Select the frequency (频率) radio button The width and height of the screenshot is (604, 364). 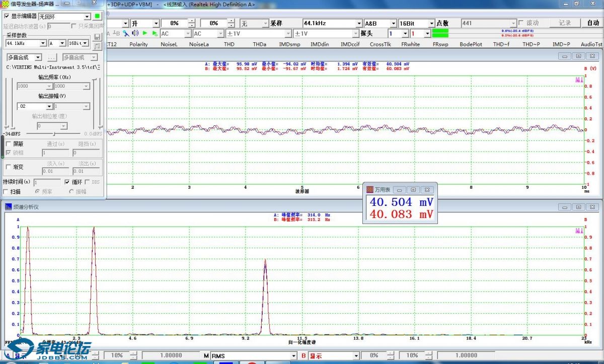pyautogui.click(x=37, y=191)
